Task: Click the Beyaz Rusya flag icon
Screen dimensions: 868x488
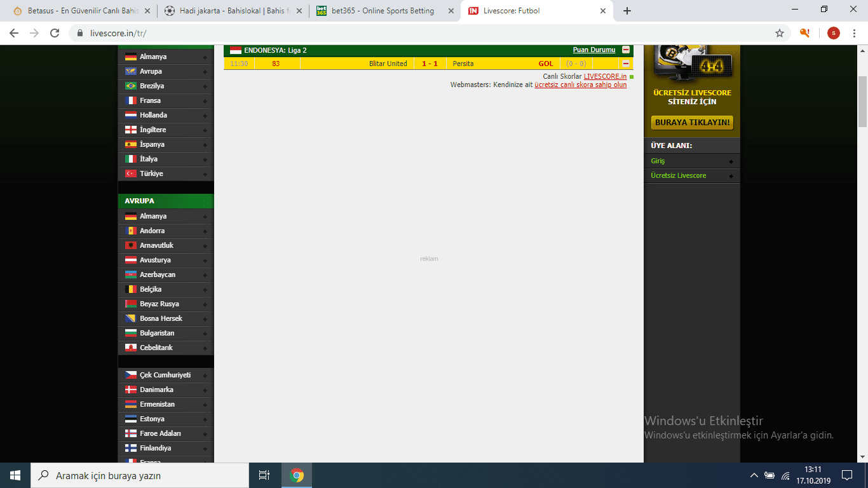Action: 131,304
